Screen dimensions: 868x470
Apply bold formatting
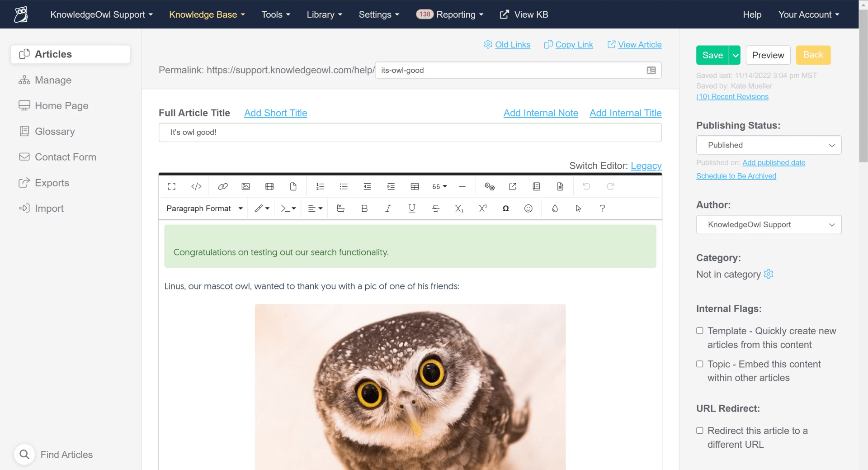tap(364, 209)
